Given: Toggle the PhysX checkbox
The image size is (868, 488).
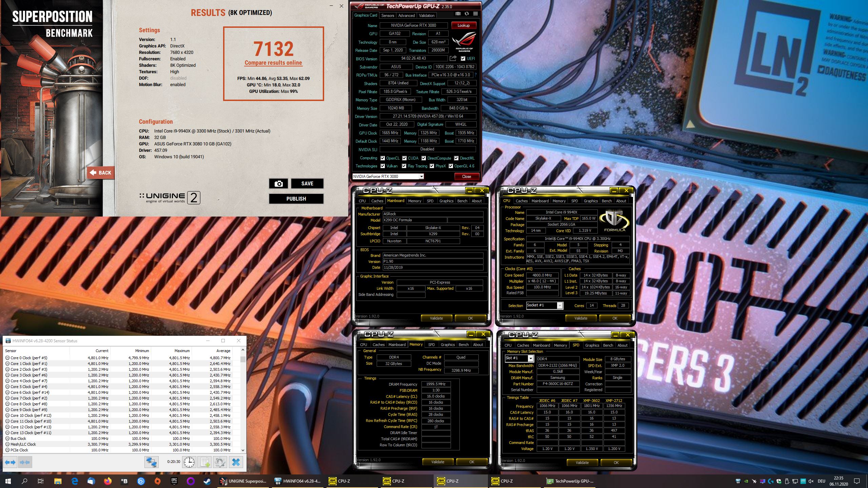Looking at the screenshot, I should point(432,166).
